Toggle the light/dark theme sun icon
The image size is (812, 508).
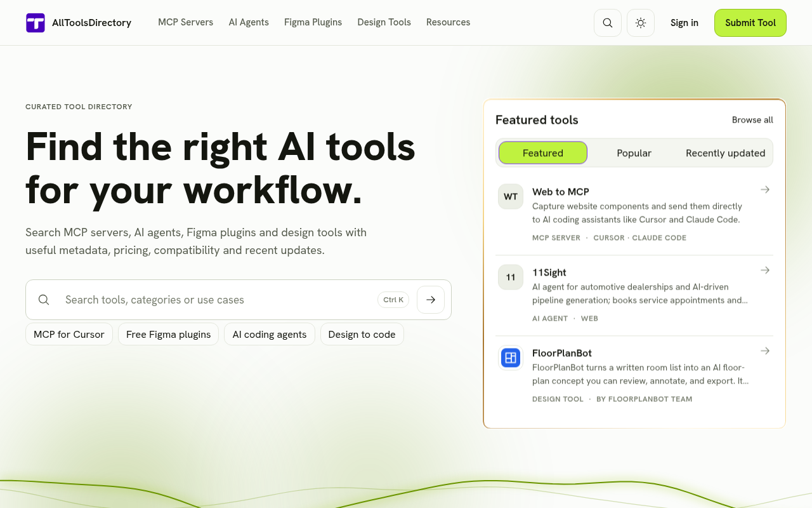tap(641, 23)
